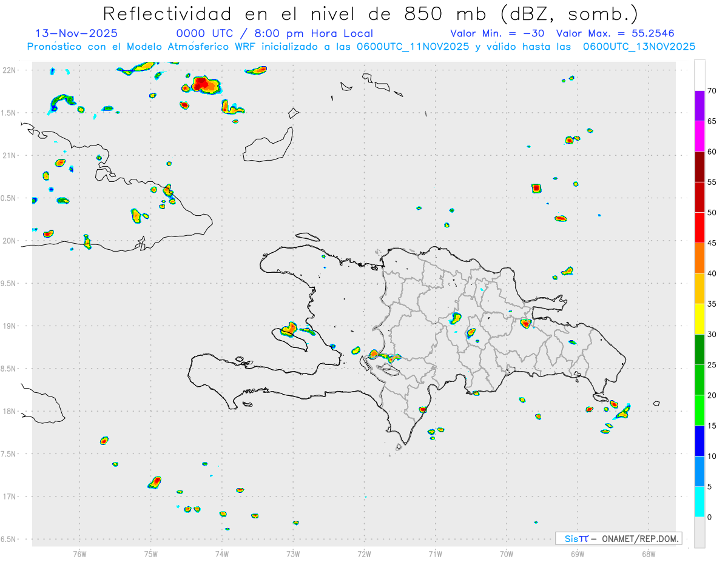Click the colorbar value label '70'
This screenshot has width=728, height=562.
(712, 91)
